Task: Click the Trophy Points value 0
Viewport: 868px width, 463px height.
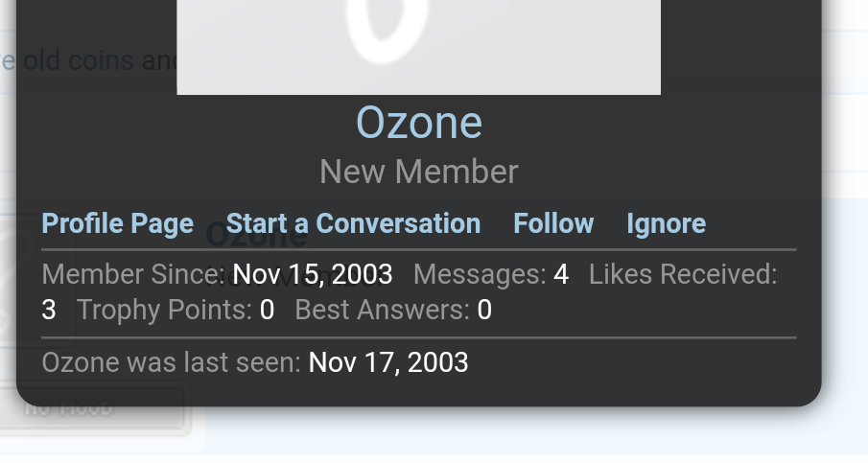Action: (x=268, y=310)
